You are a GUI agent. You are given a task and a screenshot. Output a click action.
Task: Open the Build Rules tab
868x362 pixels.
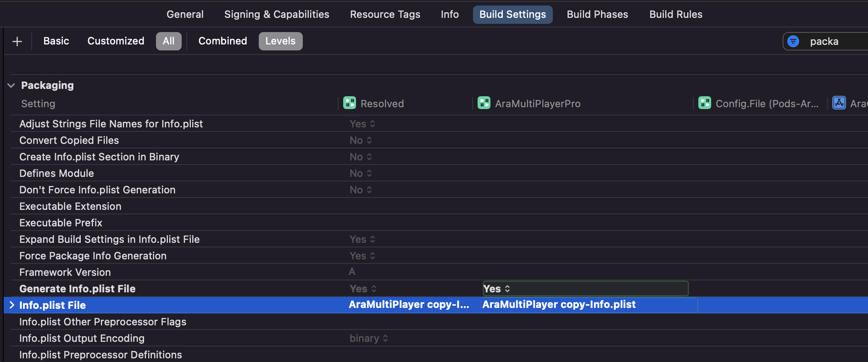676,14
